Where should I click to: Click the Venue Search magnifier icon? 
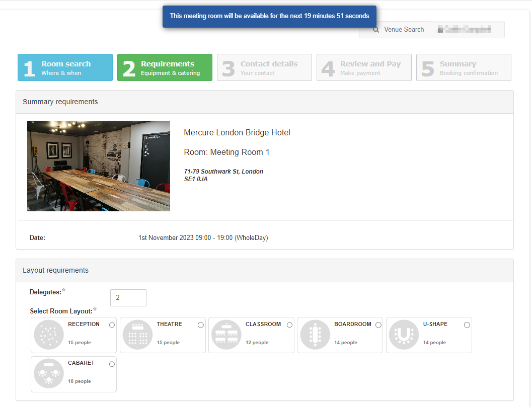376,30
